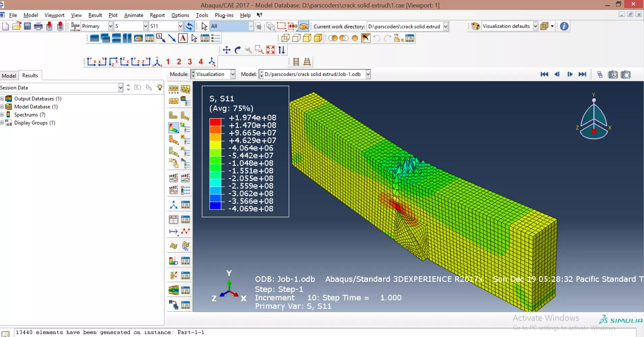
Task: Click the Print icon in toolbar
Action: [x=38, y=26]
